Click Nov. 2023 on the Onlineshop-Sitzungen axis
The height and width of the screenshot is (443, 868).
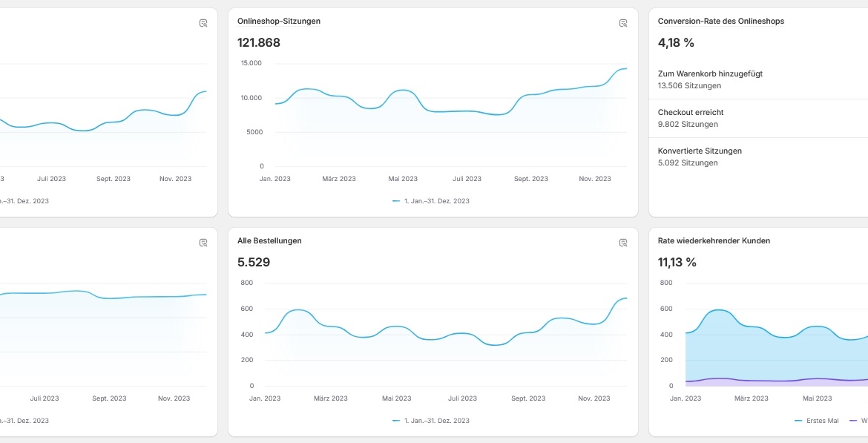click(x=595, y=179)
